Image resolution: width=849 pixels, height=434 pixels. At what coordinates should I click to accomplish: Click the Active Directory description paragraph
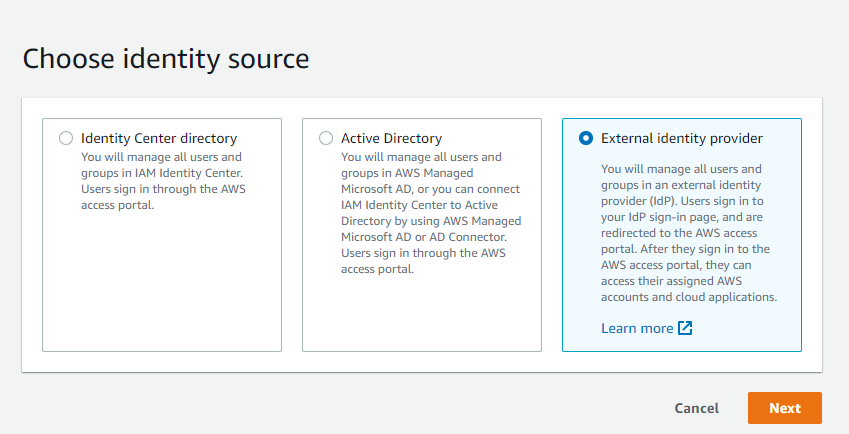[x=431, y=213]
